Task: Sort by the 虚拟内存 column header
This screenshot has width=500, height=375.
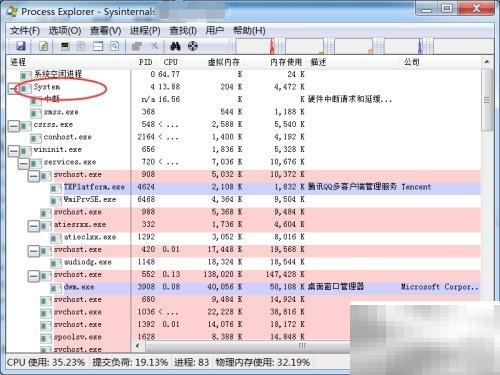Action: 223,62
